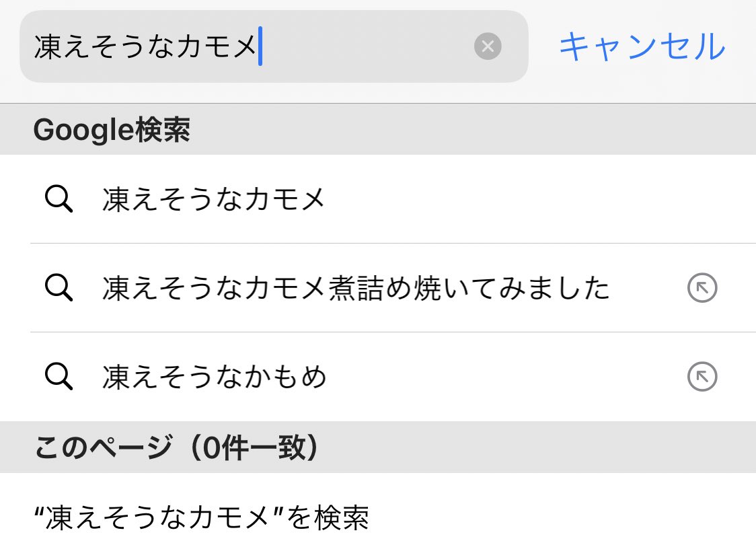This screenshot has width=756, height=547.
Task: Clear the search field with the X icon
Action: tap(488, 46)
